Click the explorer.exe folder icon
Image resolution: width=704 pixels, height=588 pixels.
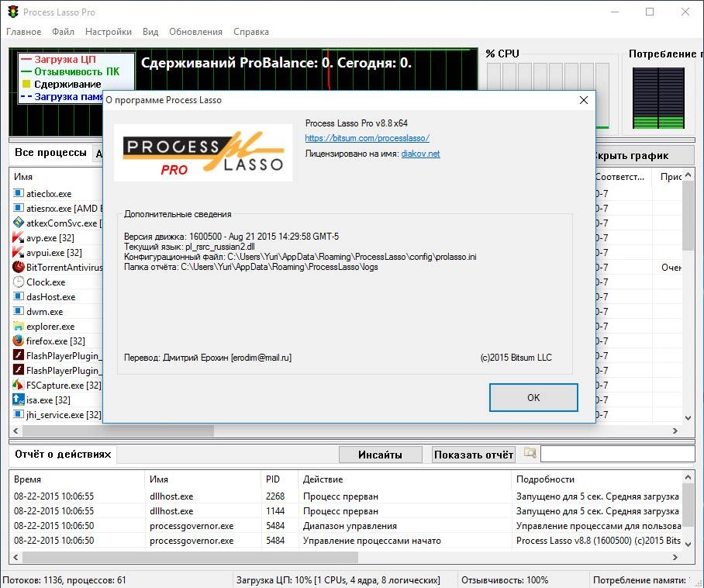coord(18,326)
